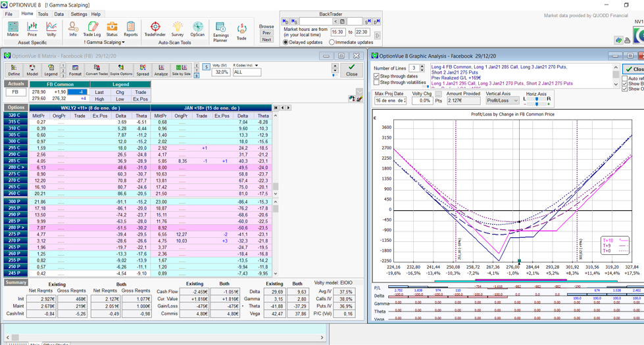Viewport: 644px width, 345px height.
Task: Adjust the Horiz Axis L-R slider
Action: point(537,99)
